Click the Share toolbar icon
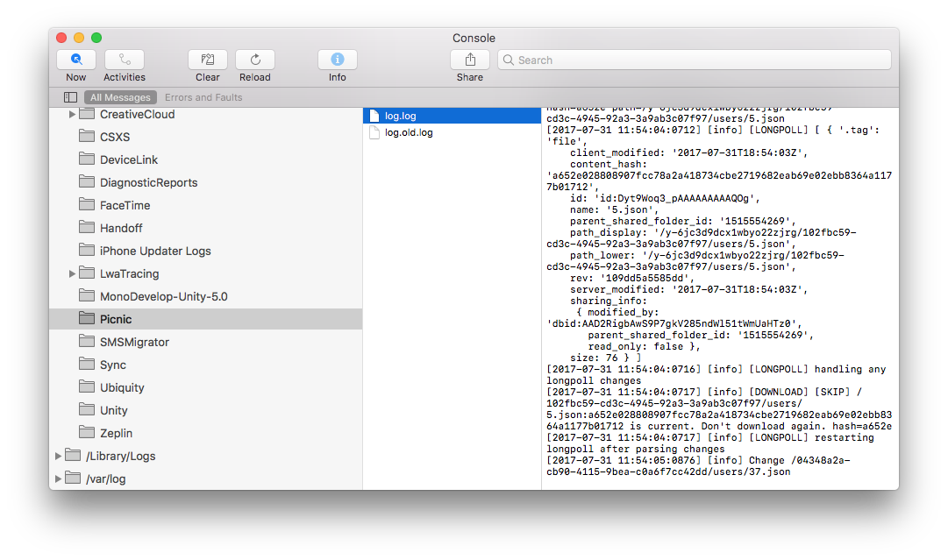The width and height of the screenshot is (948, 560). (x=470, y=60)
